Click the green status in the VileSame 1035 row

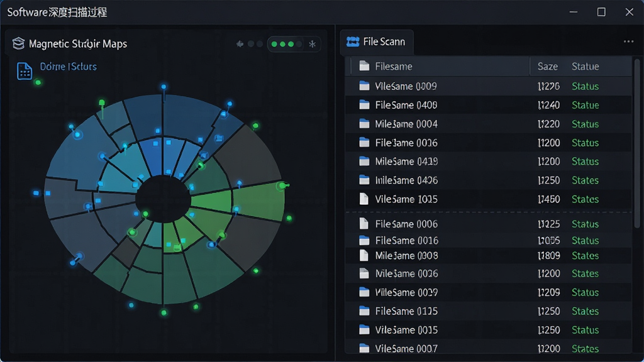click(586, 199)
